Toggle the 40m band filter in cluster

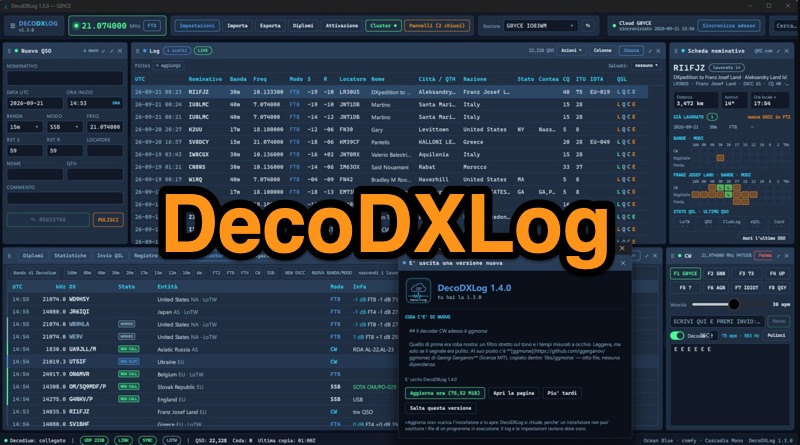101,273
